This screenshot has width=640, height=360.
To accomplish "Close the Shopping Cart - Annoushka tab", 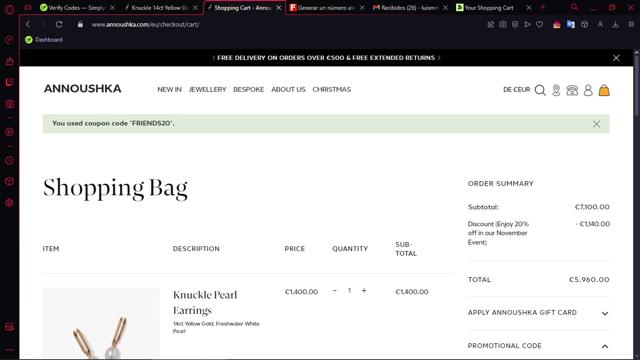I will pyautogui.click(x=279, y=8).
